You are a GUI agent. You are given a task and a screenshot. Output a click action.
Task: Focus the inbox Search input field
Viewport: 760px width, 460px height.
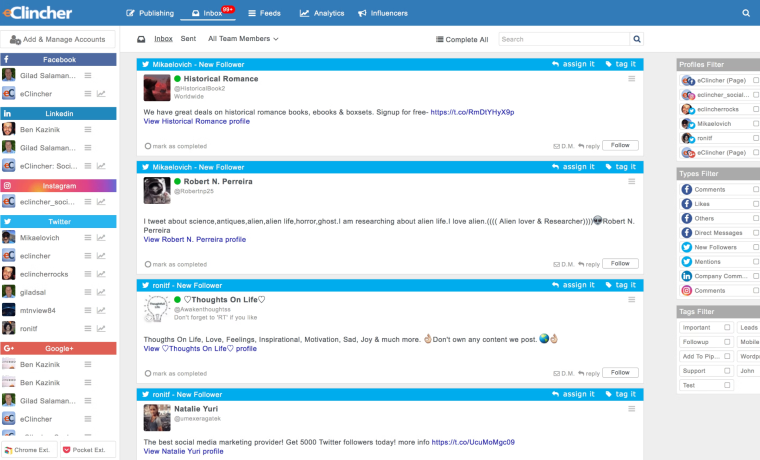(564, 39)
